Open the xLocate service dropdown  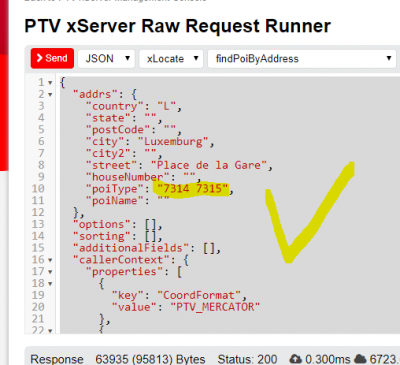coord(171,59)
